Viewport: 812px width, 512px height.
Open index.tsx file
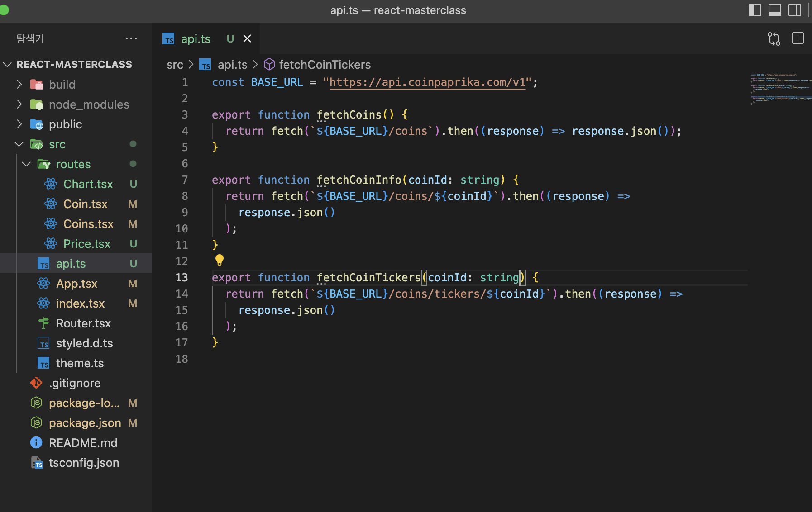(81, 303)
